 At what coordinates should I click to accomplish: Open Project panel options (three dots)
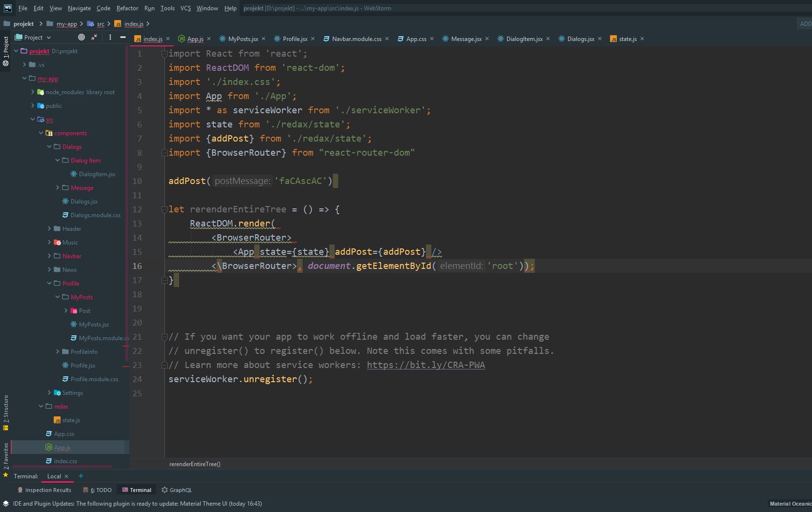coord(110,37)
